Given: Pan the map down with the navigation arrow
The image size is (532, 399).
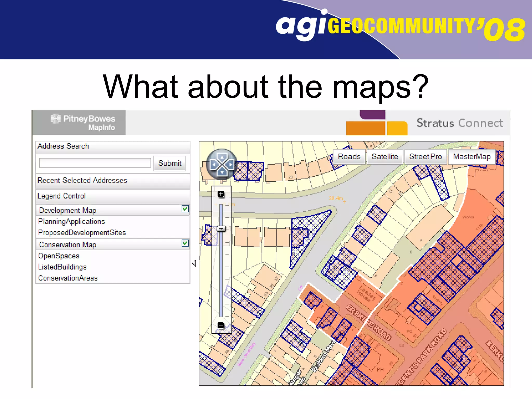Looking at the screenshot, I should (222, 172).
